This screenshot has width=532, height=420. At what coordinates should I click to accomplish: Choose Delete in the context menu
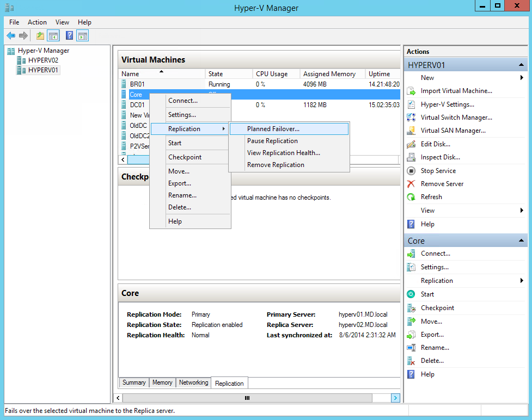click(191, 207)
